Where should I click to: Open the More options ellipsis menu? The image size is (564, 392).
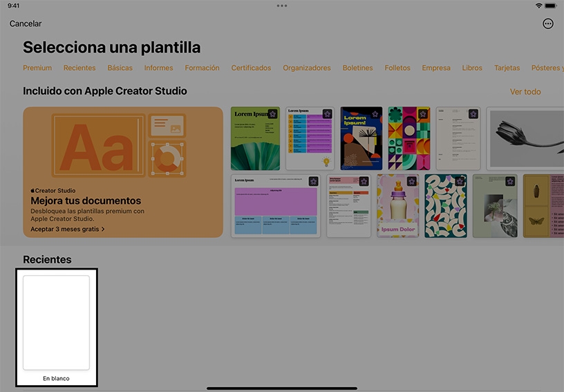pyautogui.click(x=548, y=24)
